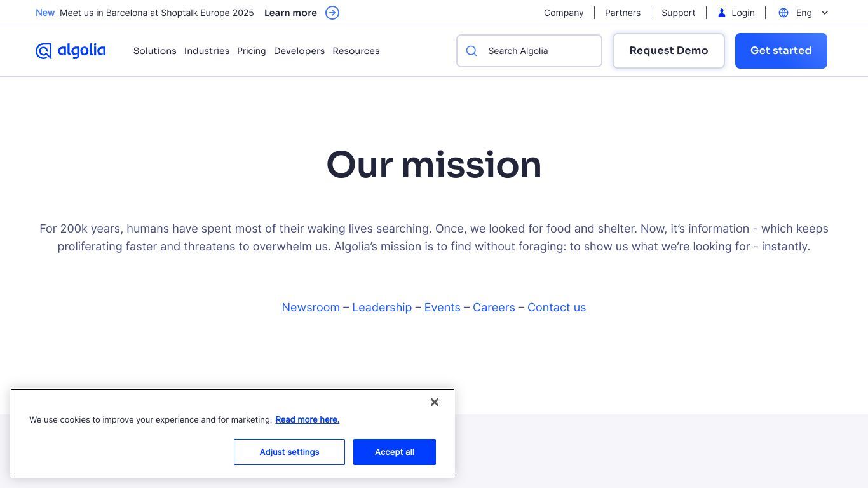Open the Industries menu

pyautogui.click(x=207, y=51)
